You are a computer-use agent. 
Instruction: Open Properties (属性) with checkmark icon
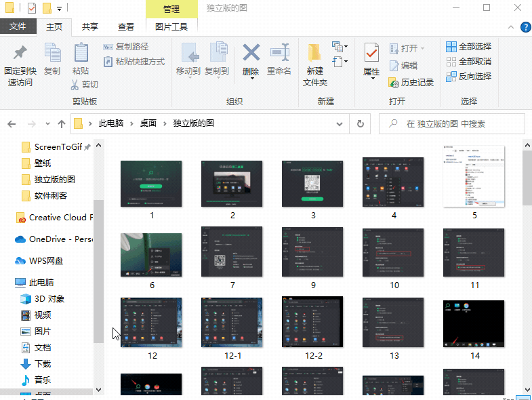(371, 54)
